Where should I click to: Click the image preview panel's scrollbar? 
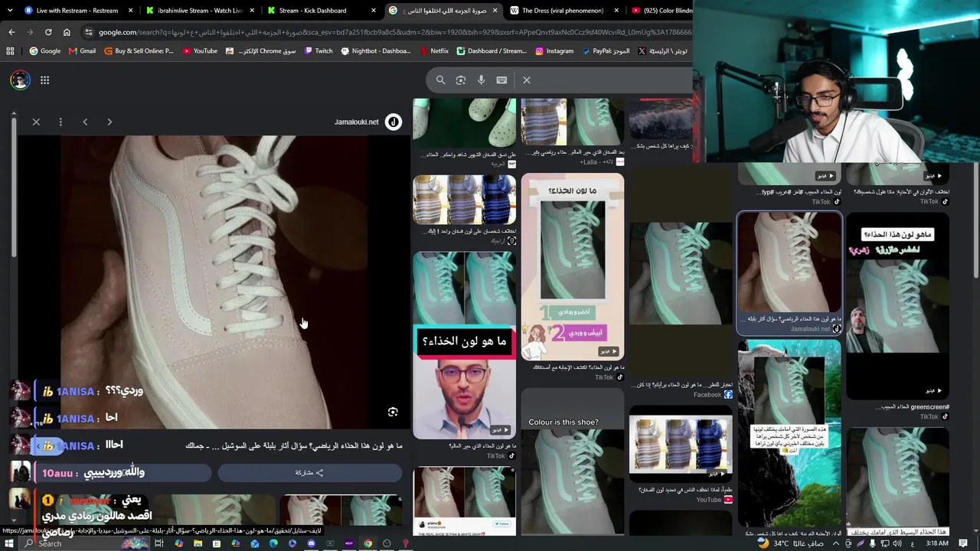pos(13,187)
